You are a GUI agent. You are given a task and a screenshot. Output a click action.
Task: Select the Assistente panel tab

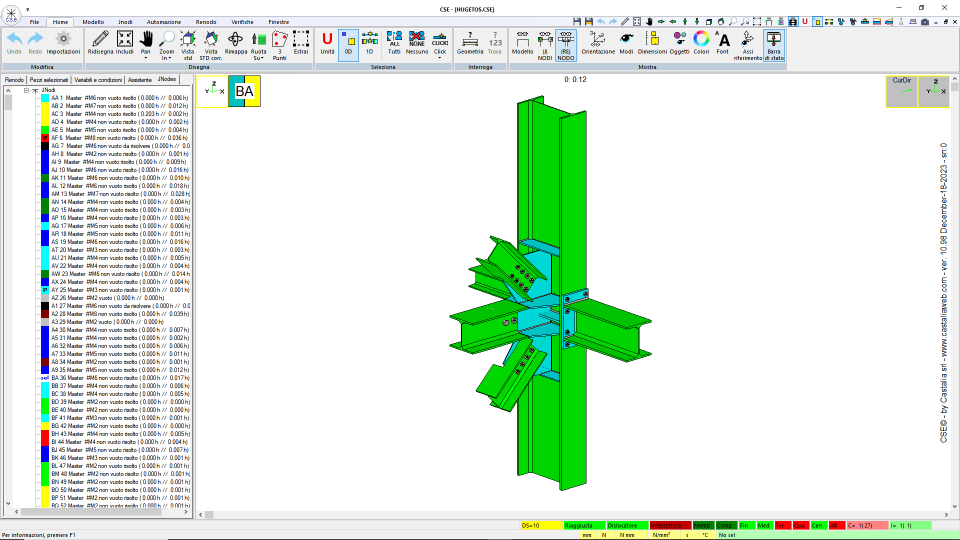tap(140, 80)
